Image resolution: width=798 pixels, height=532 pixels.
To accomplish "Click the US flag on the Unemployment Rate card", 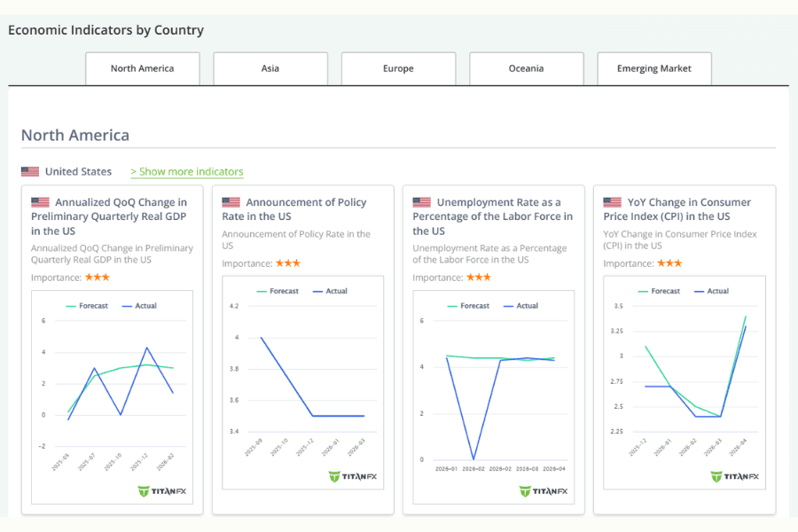I will [x=420, y=201].
